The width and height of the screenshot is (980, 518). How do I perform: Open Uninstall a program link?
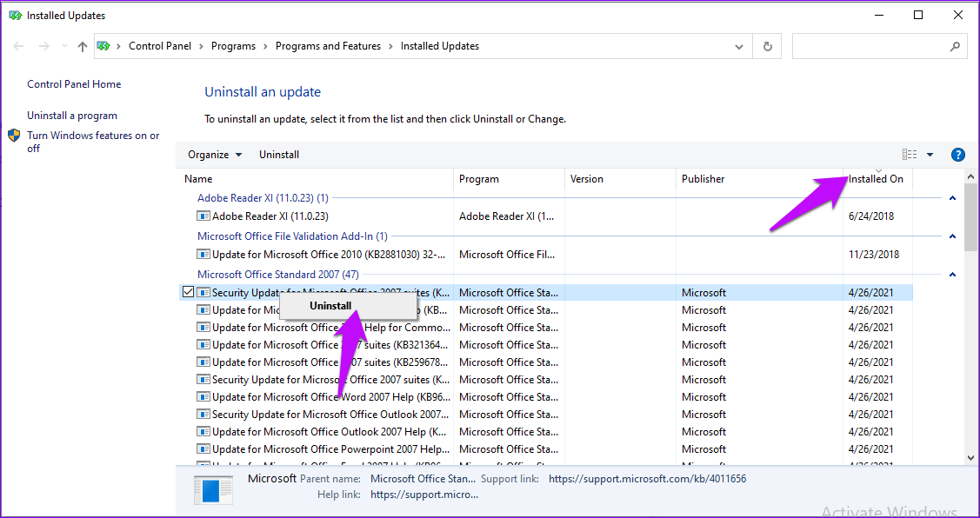[x=72, y=116]
